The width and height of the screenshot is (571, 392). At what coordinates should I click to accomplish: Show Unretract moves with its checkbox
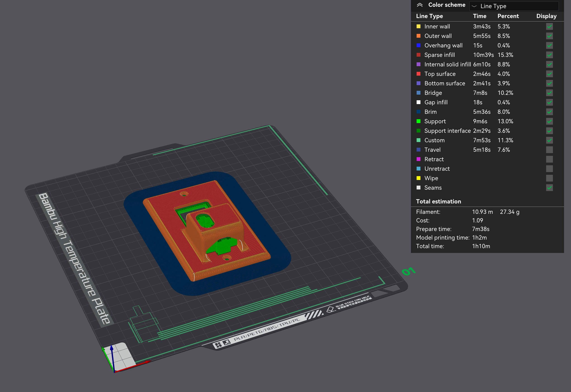549,169
